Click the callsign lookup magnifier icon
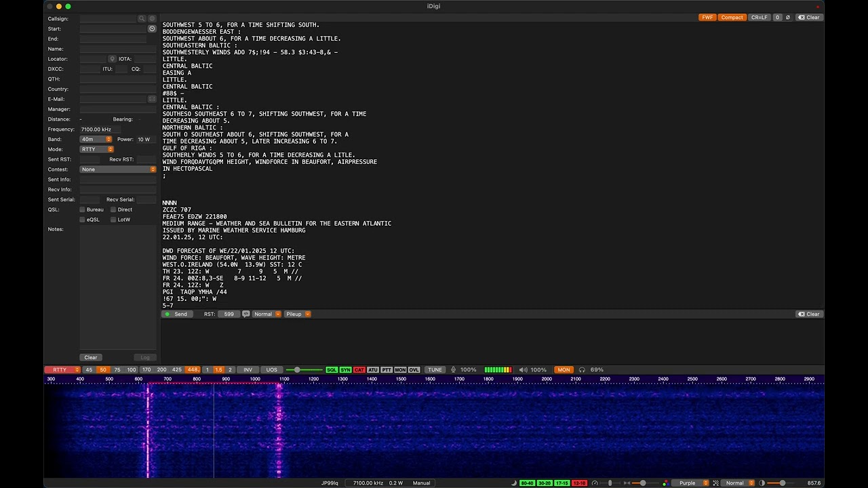The image size is (868, 488). pos(142,19)
